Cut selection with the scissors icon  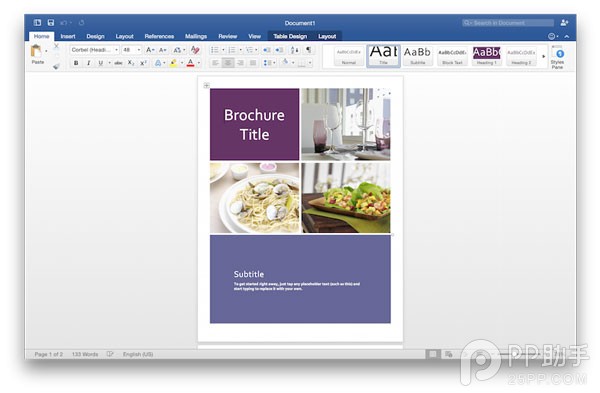(56, 47)
